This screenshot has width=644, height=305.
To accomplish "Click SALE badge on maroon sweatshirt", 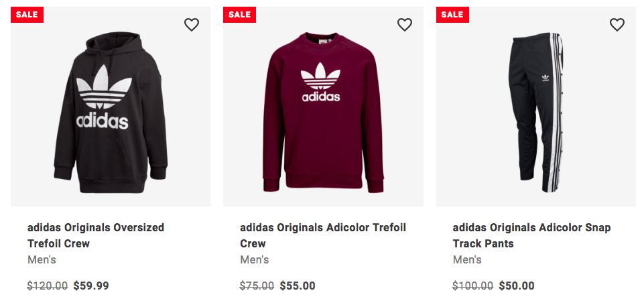I will [x=239, y=15].
